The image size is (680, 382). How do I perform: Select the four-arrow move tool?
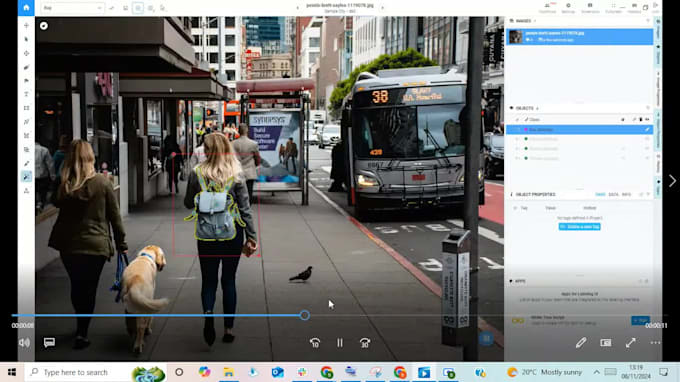(26, 53)
